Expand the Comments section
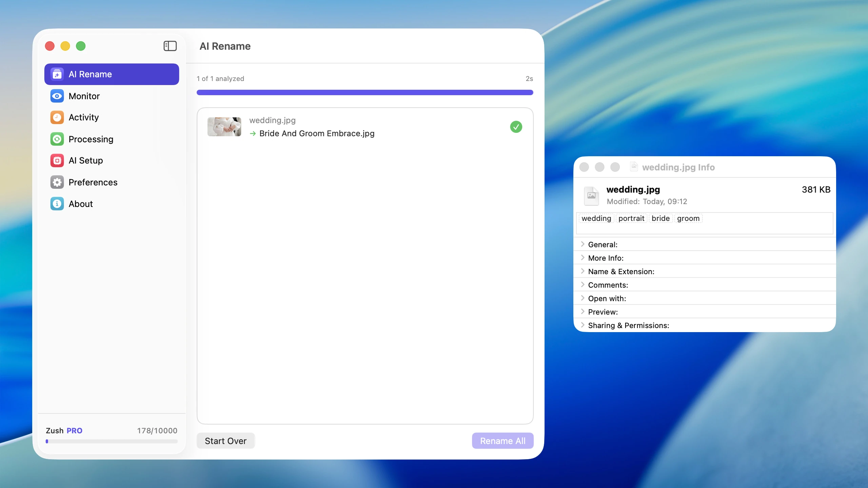Viewport: 868px width, 488px height. click(x=583, y=285)
